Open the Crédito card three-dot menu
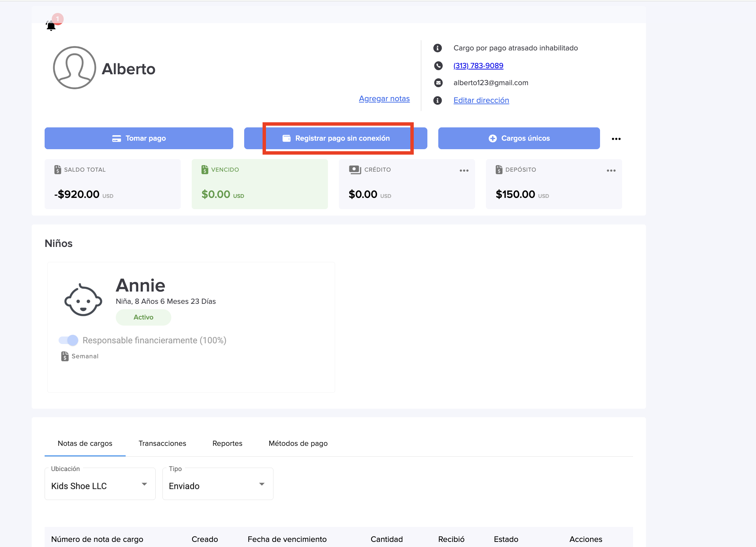This screenshot has width=756, height=547. (464, 170)
